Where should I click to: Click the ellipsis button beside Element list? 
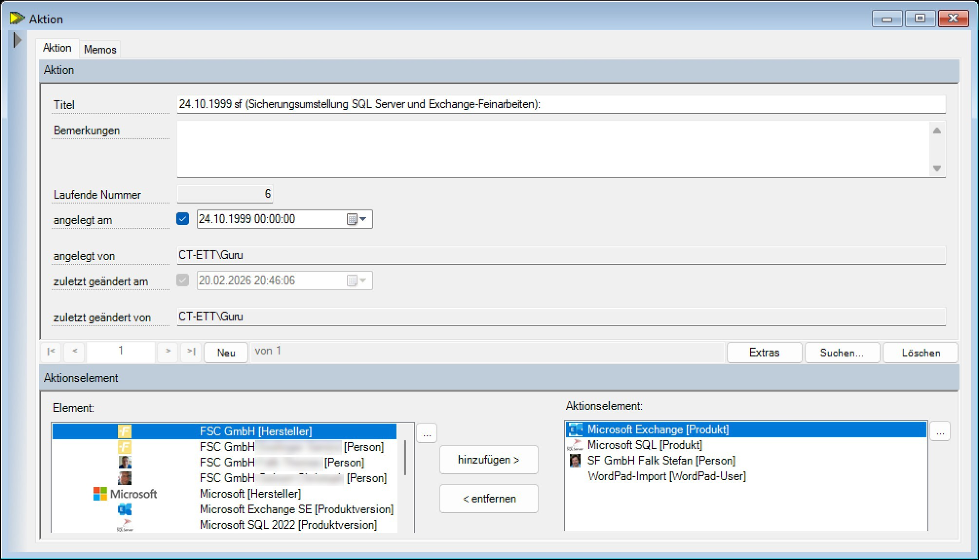point(427,433)
